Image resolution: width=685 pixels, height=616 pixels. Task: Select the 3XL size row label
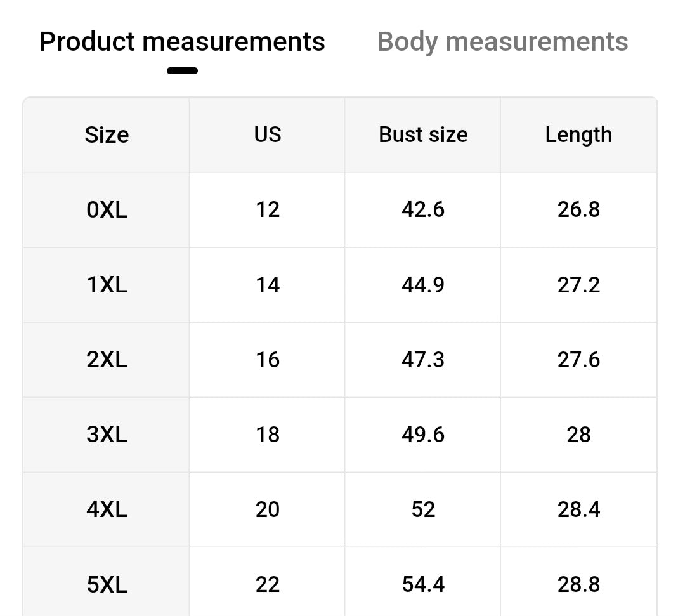tap(107, 435)
